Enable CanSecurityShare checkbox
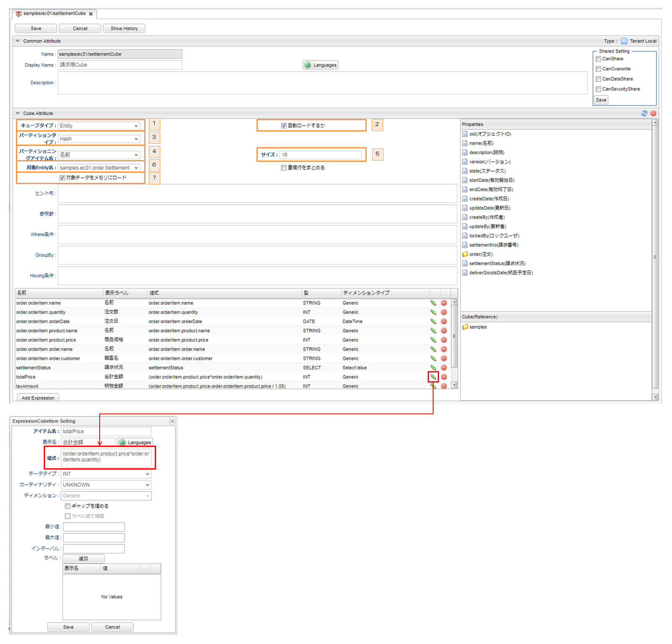Viewport: 672px width, 644px height. [598, 89]
